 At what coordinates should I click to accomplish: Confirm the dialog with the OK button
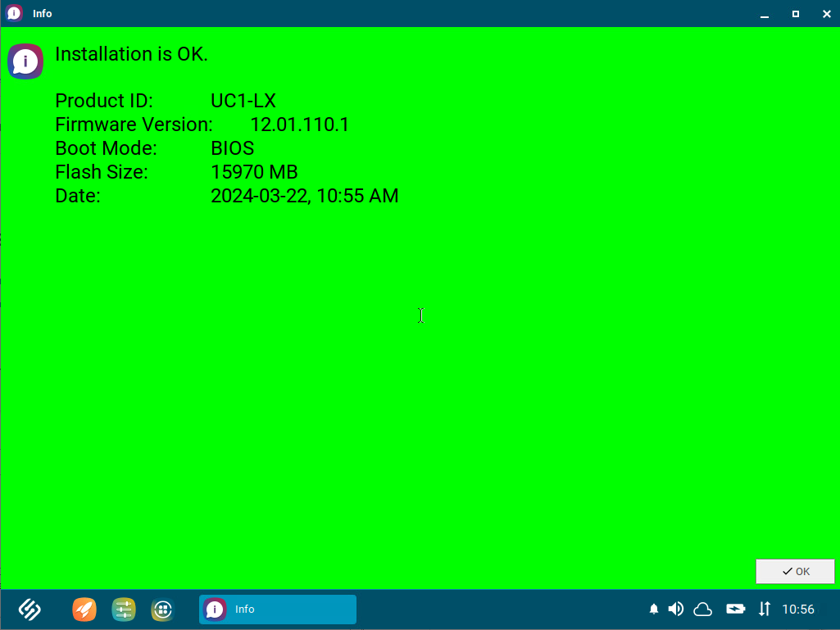(x=794, y=571)
